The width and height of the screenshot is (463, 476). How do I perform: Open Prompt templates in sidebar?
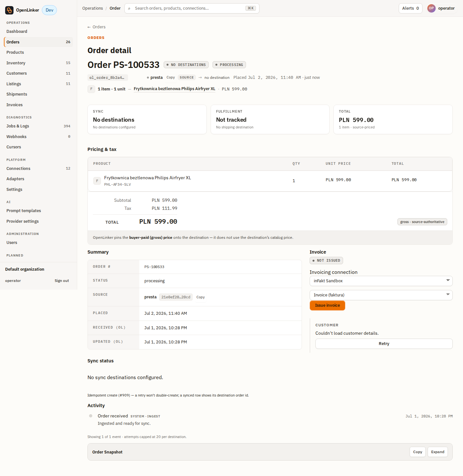(x=38, y=211)
